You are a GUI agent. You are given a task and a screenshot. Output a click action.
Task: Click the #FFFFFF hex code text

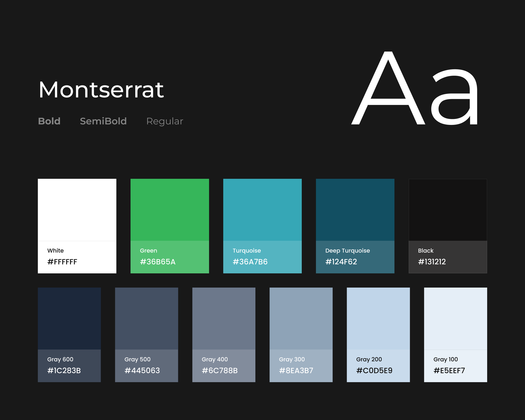[x=62, y=262]
